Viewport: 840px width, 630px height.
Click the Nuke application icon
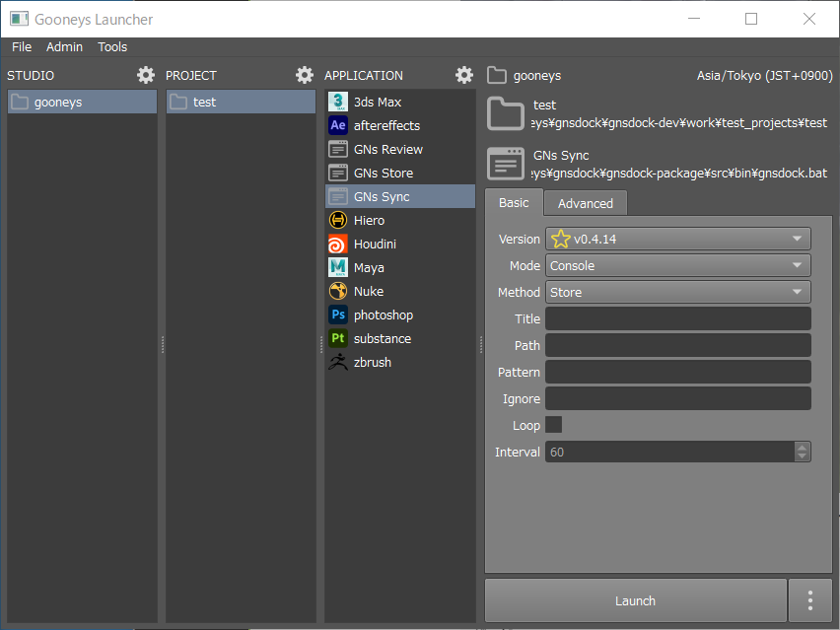point(338,291)
